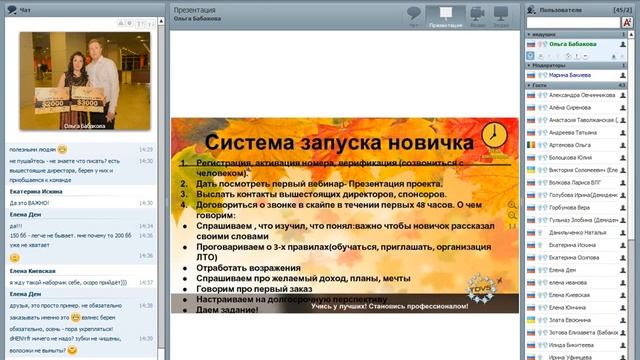
Task: Click the 14:29 chat timestamp
Action: coord(146,150)
